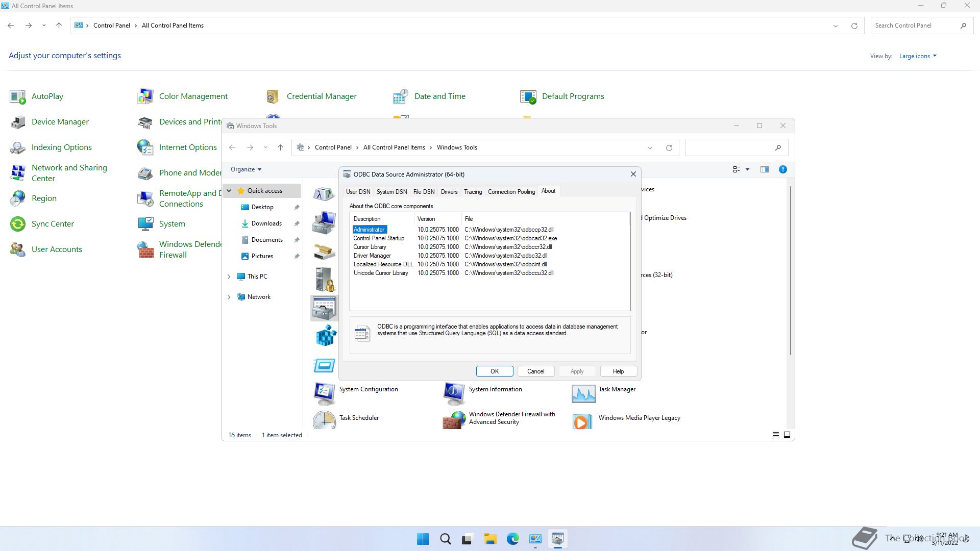Open User Accounts icon
Viewport: 980px width, 551px height.
18,249
